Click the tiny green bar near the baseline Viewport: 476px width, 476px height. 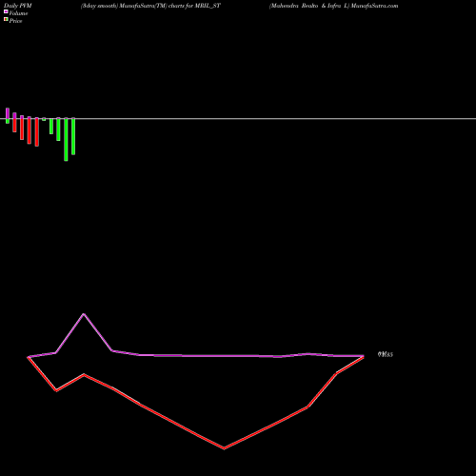[x=44, y=119]
